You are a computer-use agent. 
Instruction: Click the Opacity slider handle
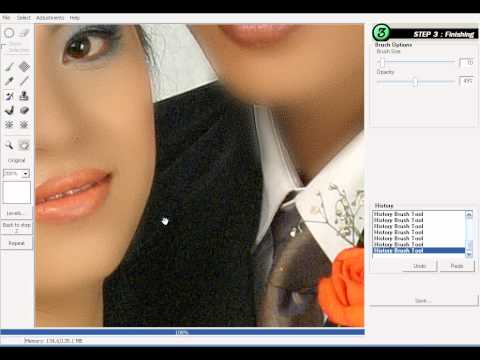[x=415, y=82]
